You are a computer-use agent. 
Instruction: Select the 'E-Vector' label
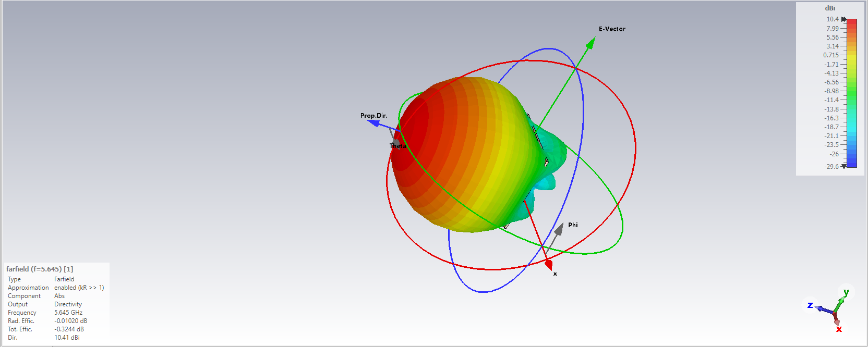pos(612,29)
